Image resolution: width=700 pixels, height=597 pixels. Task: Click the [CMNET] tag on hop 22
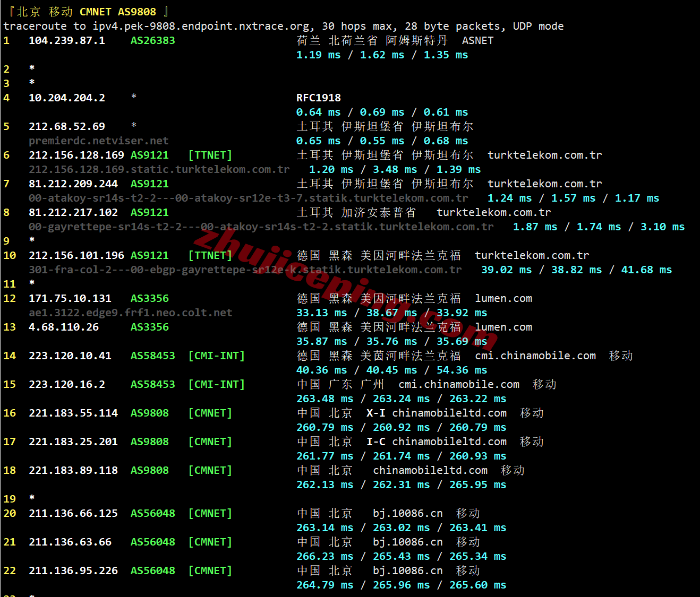click(x=210, y=570)
